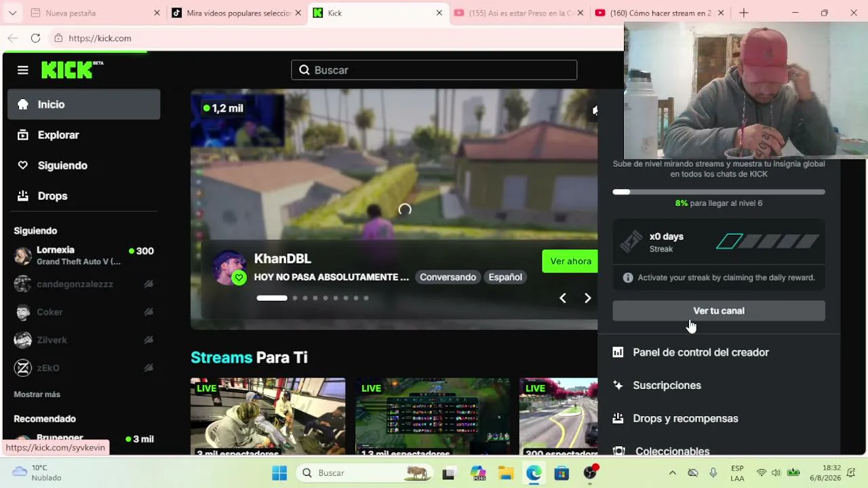Reload the page with the refresh icon
The height and width of the screenshot is (488, 868).
point(35,38)
